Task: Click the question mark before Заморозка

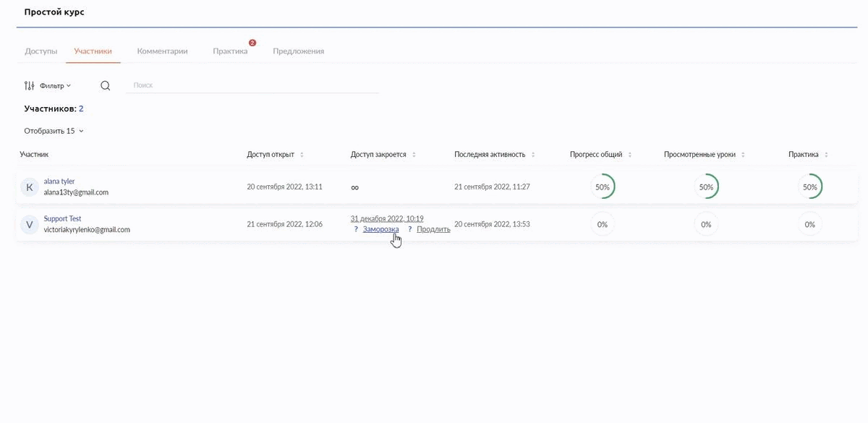Action: (356, 229)
